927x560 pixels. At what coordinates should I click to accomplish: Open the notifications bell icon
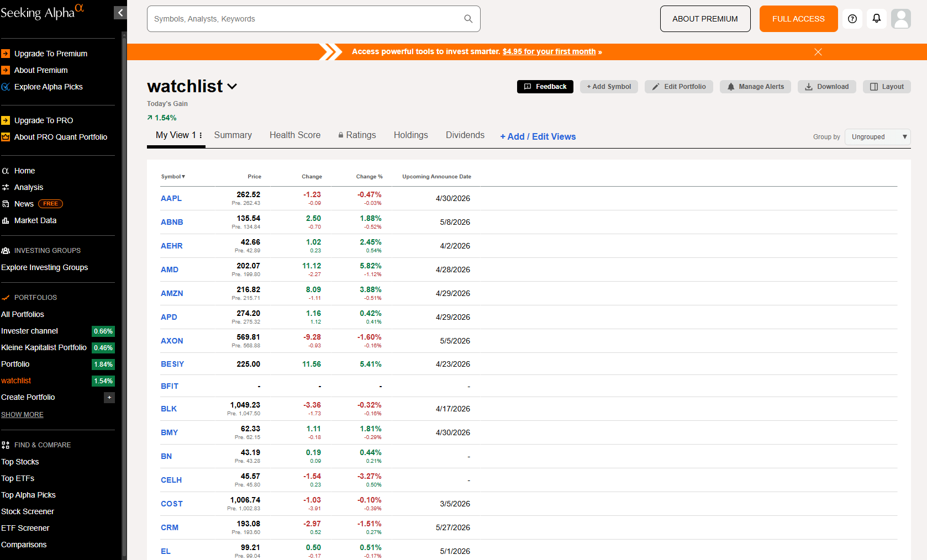[877, 19]
